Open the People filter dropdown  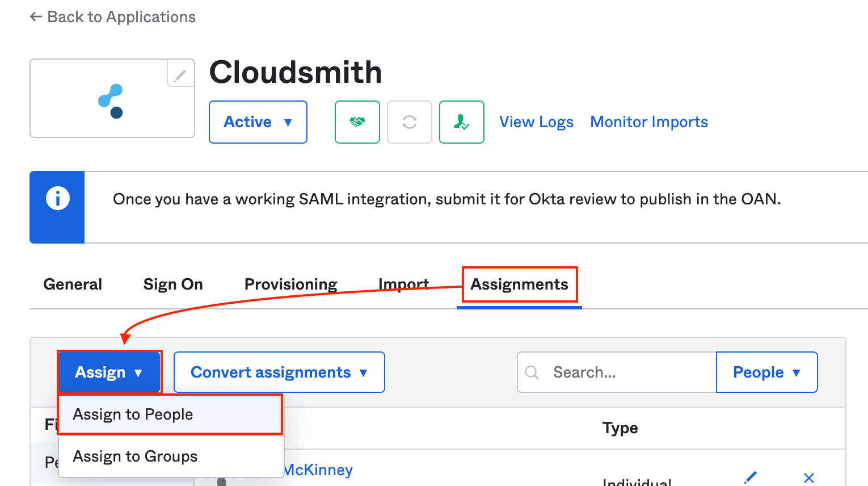click(x=766, y=372)
